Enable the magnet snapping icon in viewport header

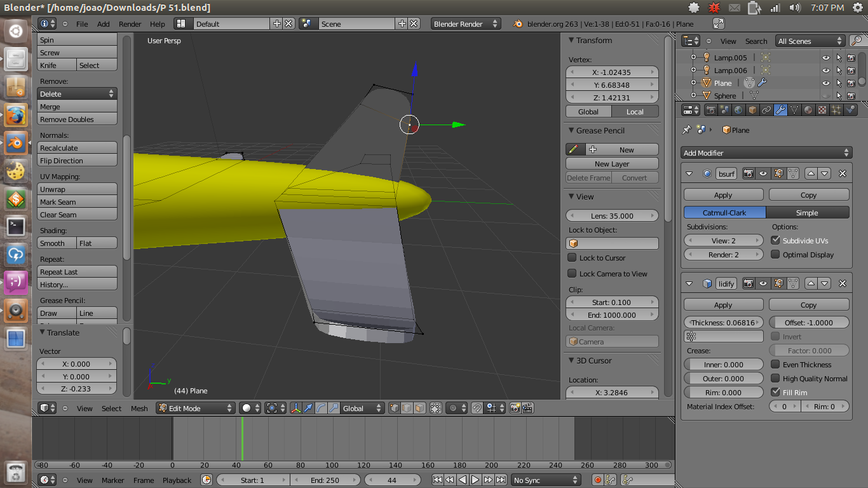[x=478, y=408]
